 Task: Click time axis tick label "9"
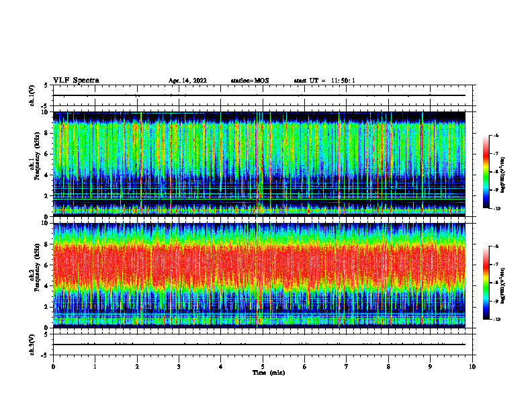pyautogui.click(x=430, y=367)
